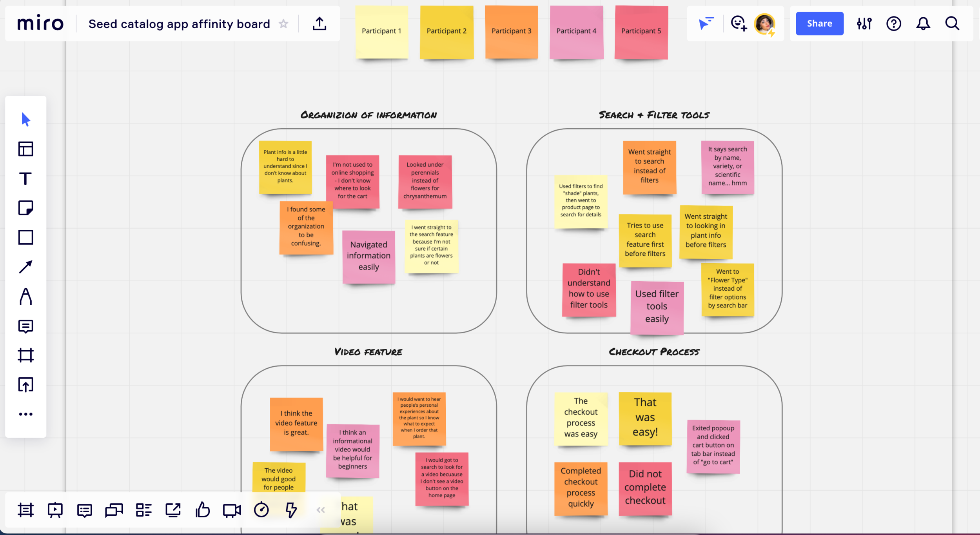
Task: Collapse the bottom toolbar with double chevron
Action: [321, 510]
